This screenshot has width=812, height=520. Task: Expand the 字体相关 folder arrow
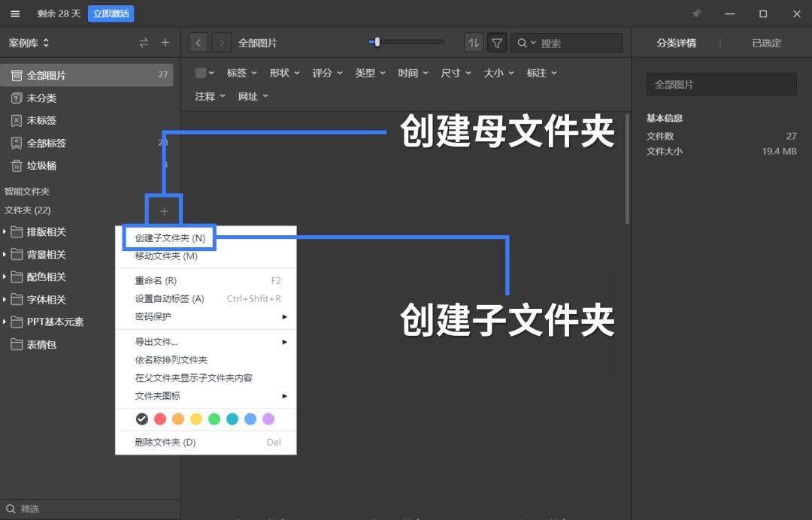coord(5,300)
